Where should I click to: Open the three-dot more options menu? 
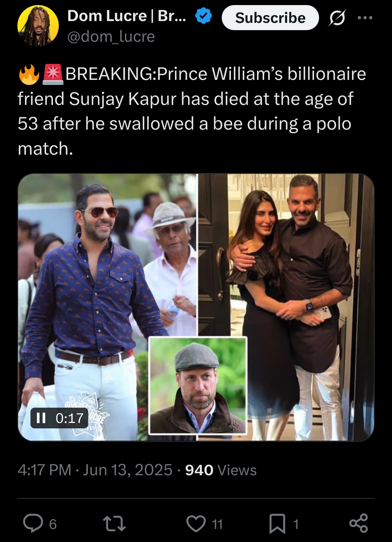coord(365,18)
